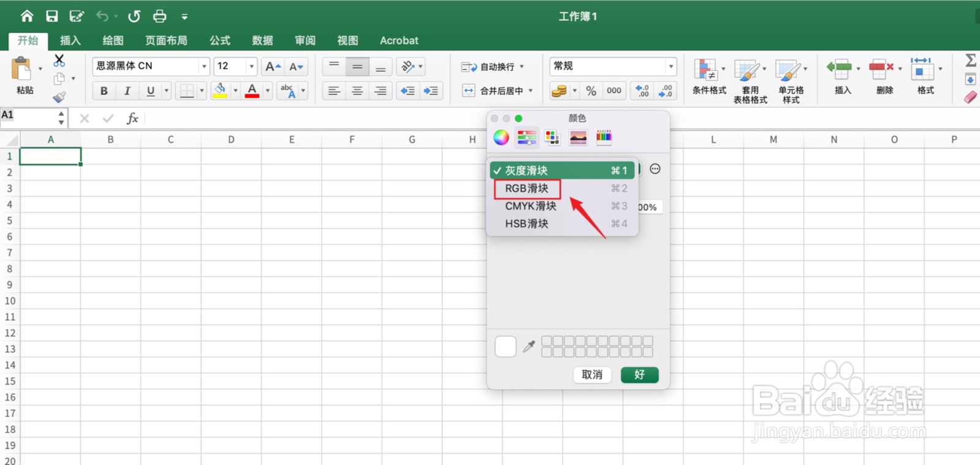Image resolution: width=980 pixels, height=465 pixels.
Task: Expand the underline style dropdown arrow
Action: [166, 91]
